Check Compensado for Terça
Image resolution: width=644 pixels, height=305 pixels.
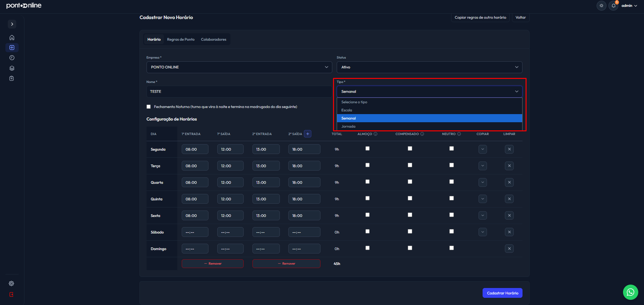point(410,165)
